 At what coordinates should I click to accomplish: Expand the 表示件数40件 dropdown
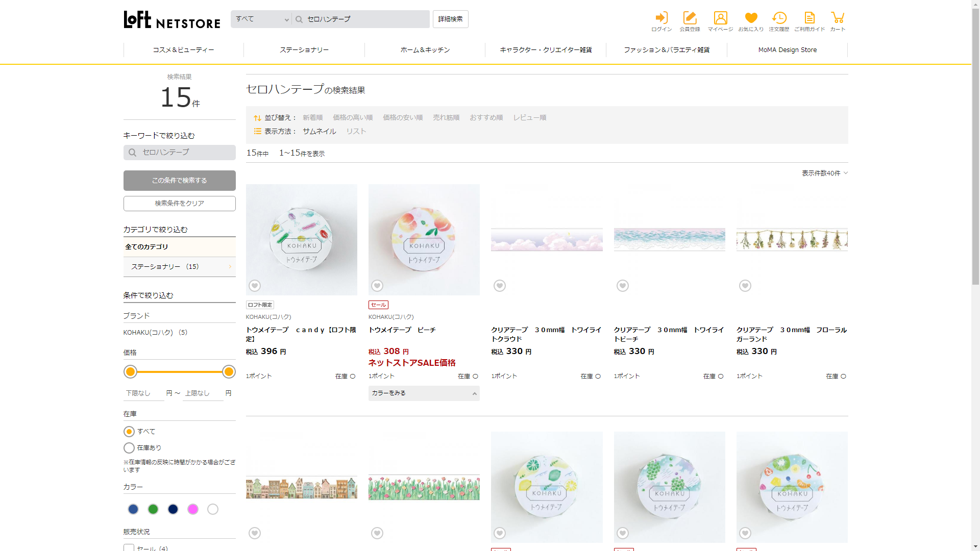coord(824,173)
